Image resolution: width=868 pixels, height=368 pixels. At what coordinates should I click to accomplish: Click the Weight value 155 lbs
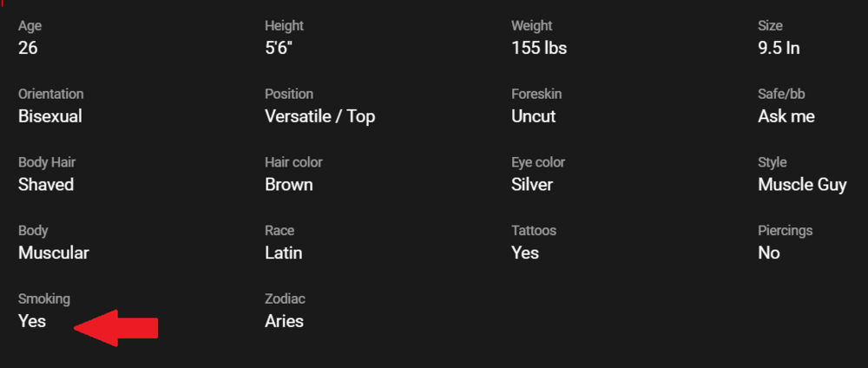click(x=539, y=48)
